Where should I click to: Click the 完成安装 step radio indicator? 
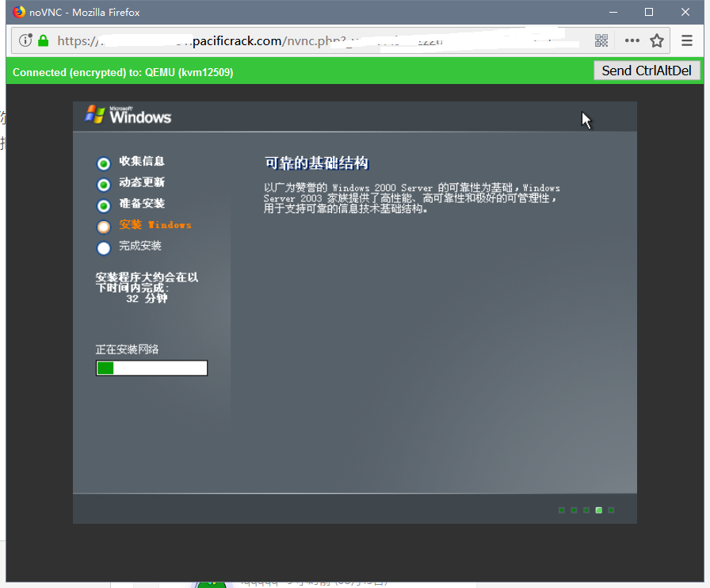pos(104,248)
